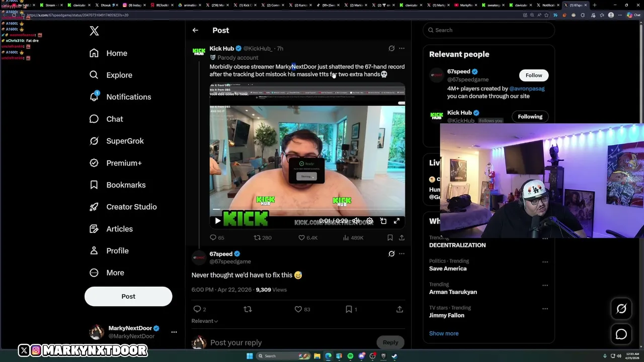Open more options for Arman Tsarukyan trend
Viewport: 644px width, 362px height.
[x=545, y=285]
